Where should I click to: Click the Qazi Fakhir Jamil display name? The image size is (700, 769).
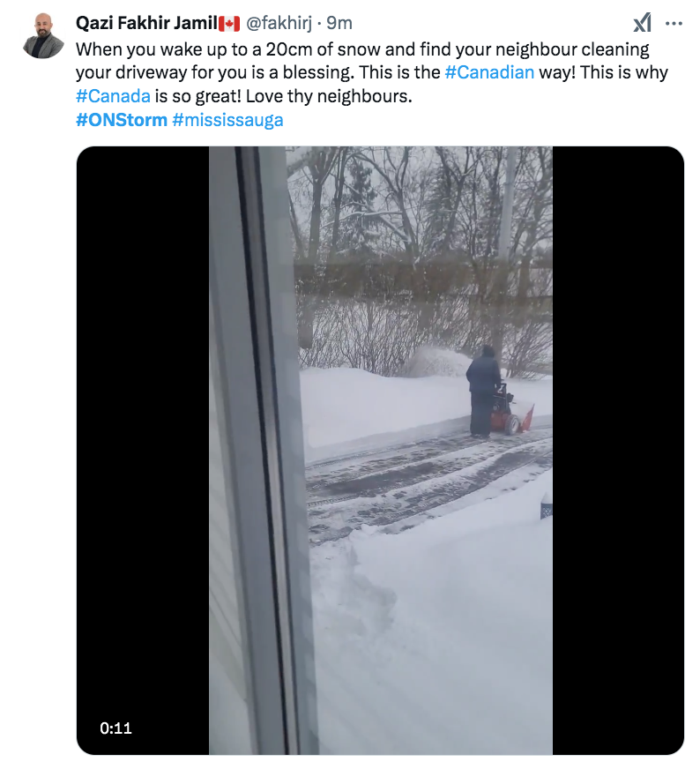pos(146,23)
